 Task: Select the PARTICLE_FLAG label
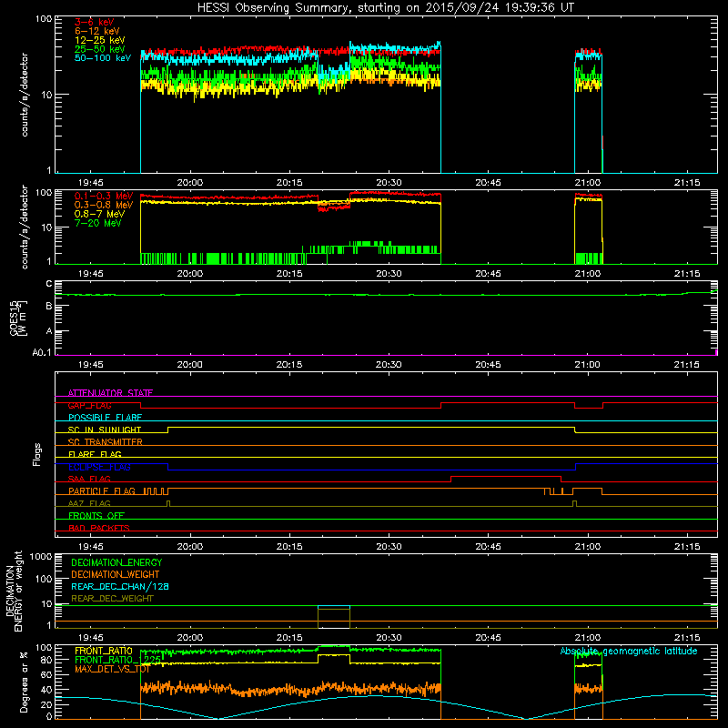click(x=102, y=490)
